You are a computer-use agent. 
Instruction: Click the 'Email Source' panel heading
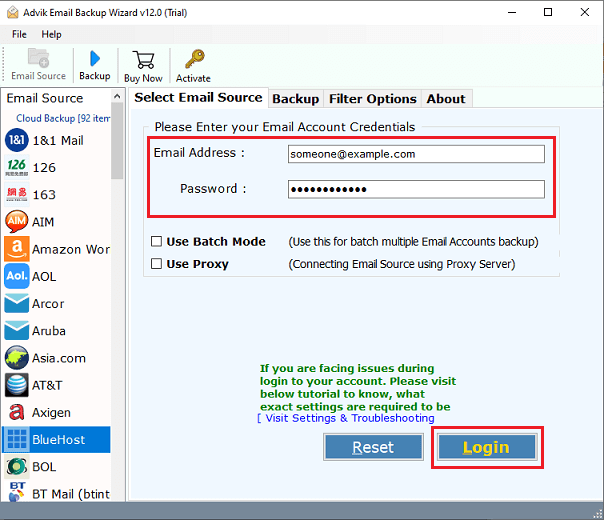(45, 98)
